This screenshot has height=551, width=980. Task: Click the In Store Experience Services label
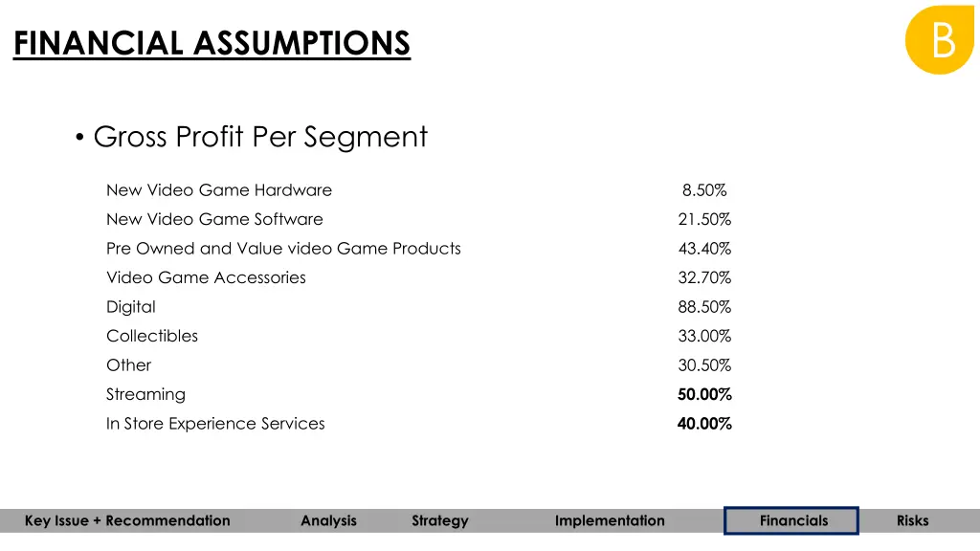point(215,424)
